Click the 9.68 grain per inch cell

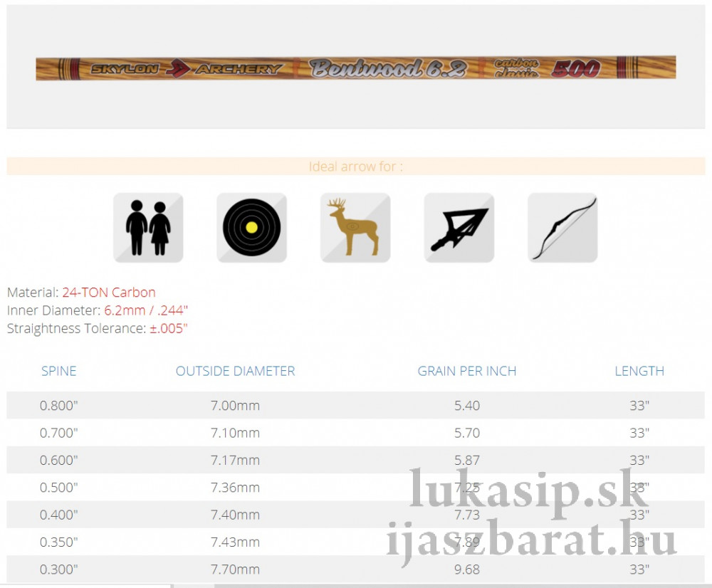pos(467,569)
